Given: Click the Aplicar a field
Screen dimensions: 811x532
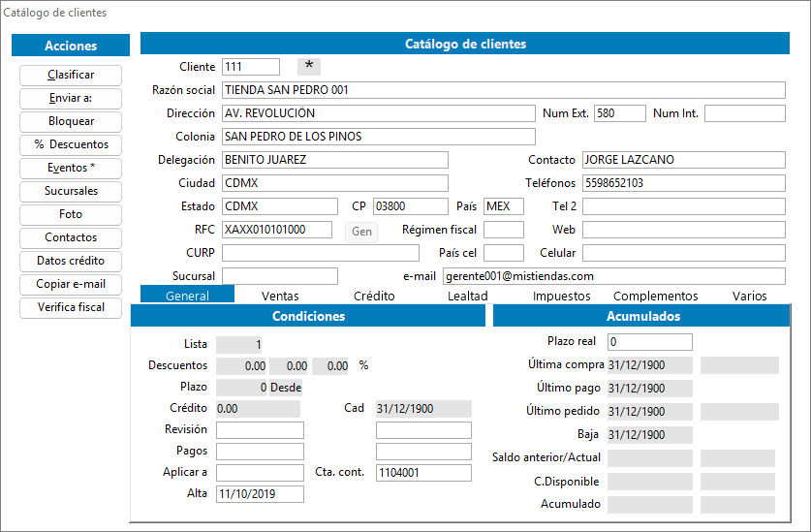Looking at the screenshot, I should click(x=260, y=473).
